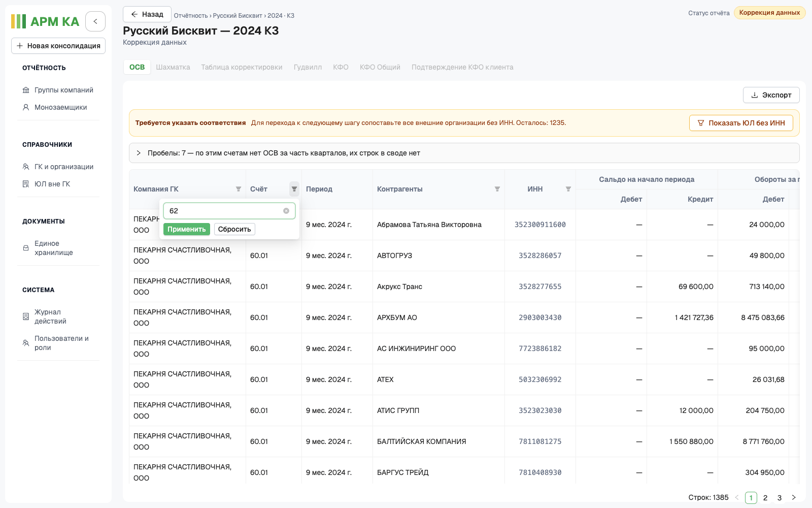Go to next page with the arrow

coord(794,498)
